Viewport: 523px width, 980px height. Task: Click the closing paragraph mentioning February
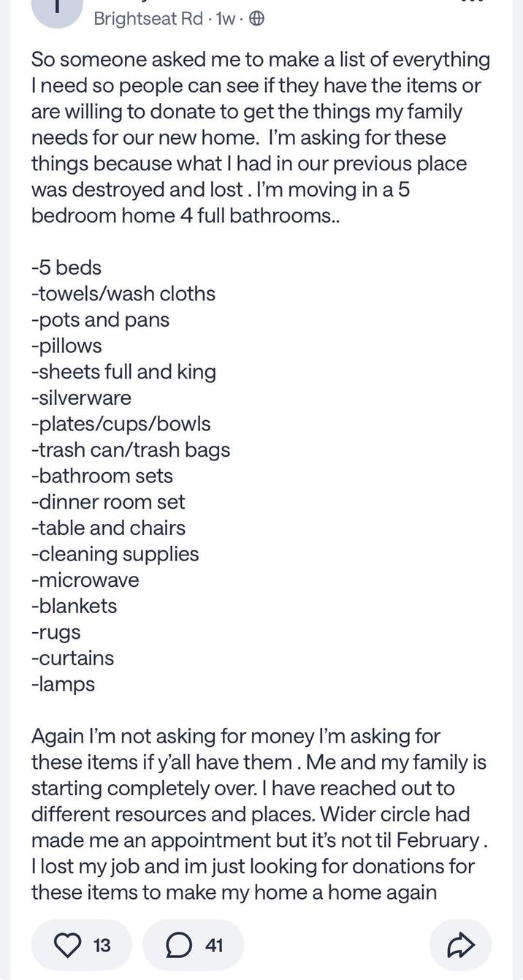260,814
